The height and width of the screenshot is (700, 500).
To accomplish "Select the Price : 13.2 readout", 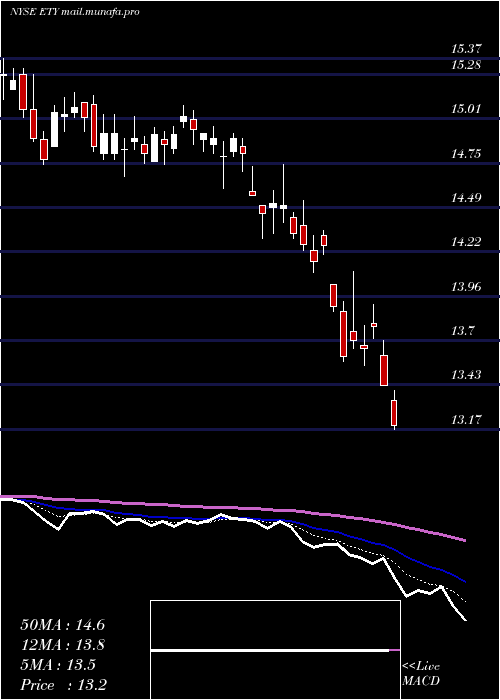I will click(63, 684).
